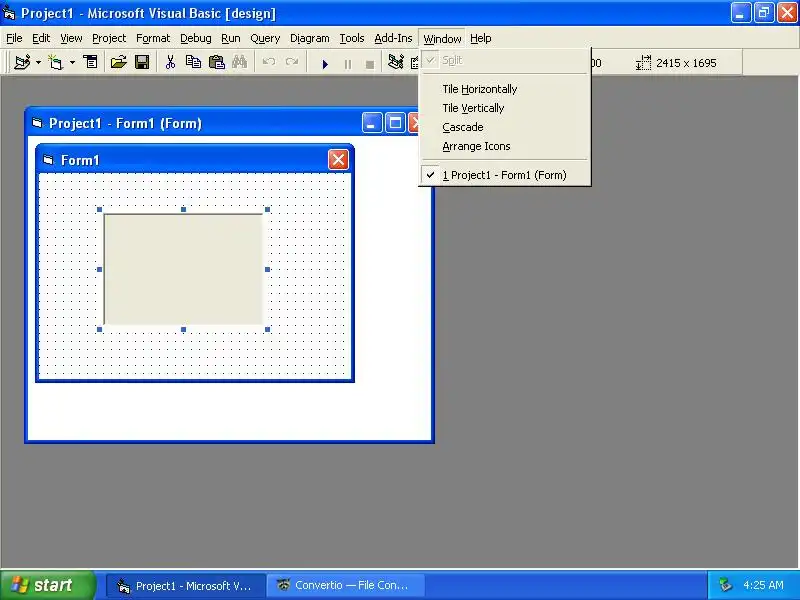Image resolution: width=800 pixels, height=600 pixels.
Task: Open the Debug menu
Action: [196, 38]
